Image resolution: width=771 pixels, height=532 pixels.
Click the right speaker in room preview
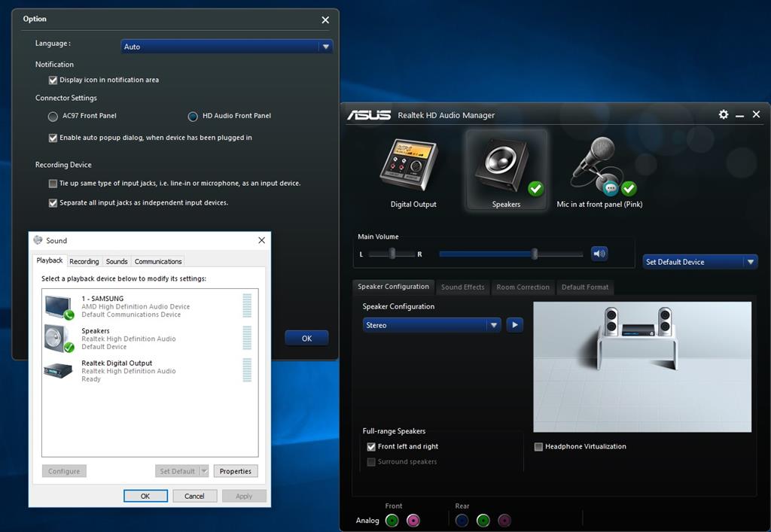coord(665,321)
